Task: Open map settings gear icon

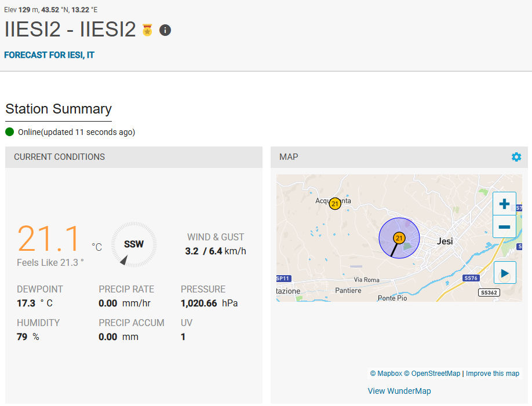Action: tap(516, 157)
